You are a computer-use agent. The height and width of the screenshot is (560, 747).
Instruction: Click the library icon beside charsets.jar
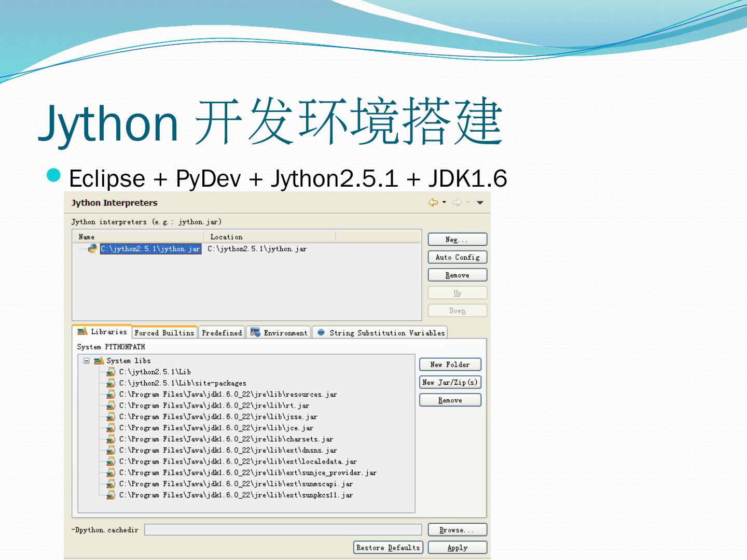click(x=110, y=439)
